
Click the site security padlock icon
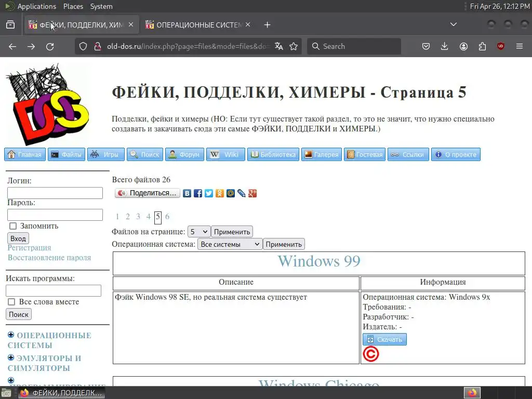click(98, 46)
